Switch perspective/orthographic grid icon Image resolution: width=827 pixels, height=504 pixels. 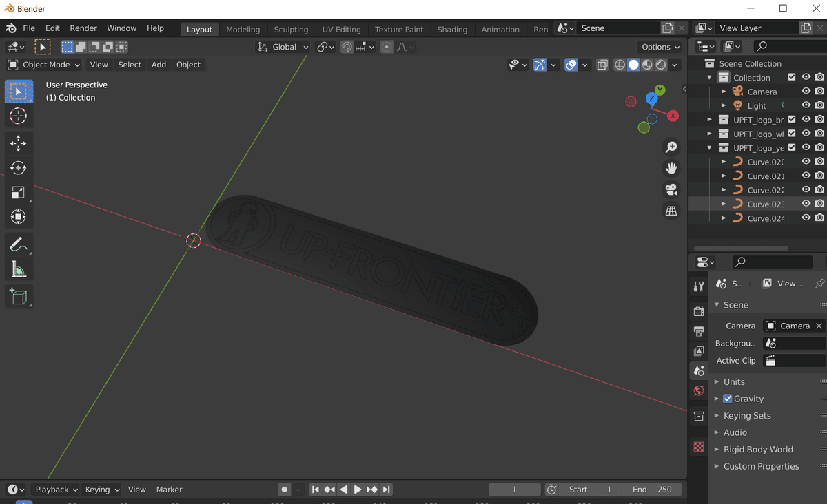point(671,211)
